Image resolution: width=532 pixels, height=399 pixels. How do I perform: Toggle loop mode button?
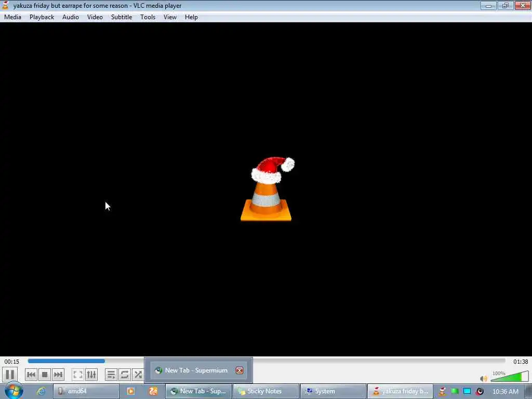point(125,375)
